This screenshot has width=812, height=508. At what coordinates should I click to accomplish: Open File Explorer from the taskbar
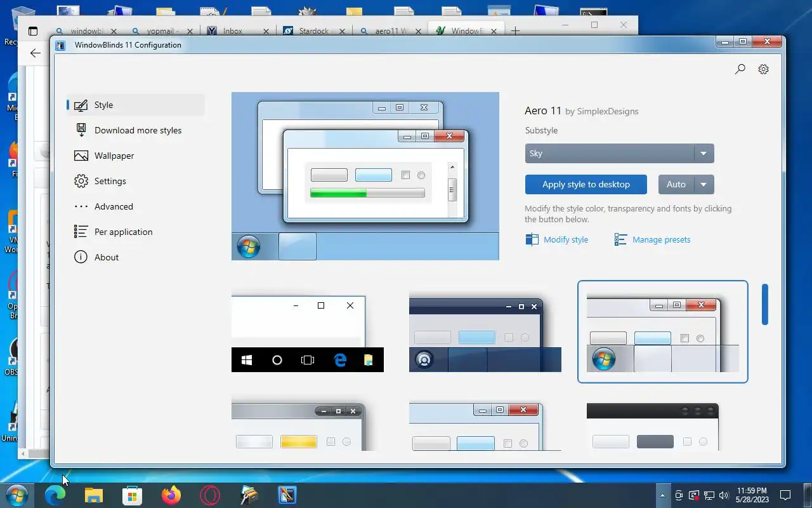click(x=94, y=495)
